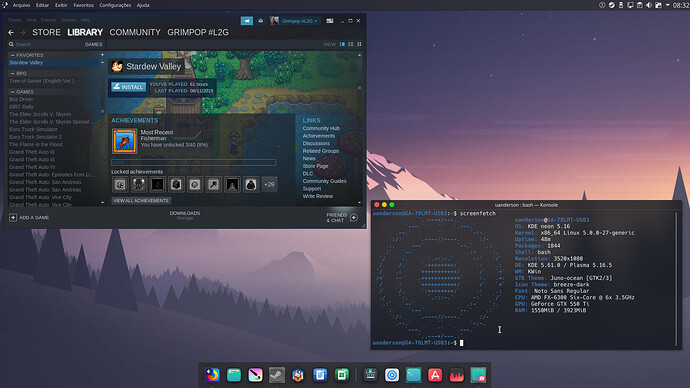The width and height of the screenshot is (690, 388).
Task: Click the achievements progress bar
Action: [194, 162]
